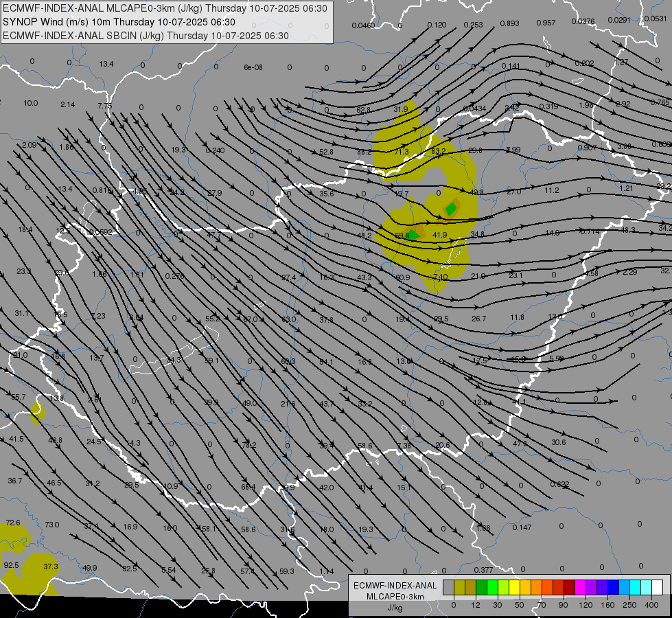The width and height of the screenshot is (672, 618).
Task: Click the '400' tick label in legend
Action: (x=651, y=605)
